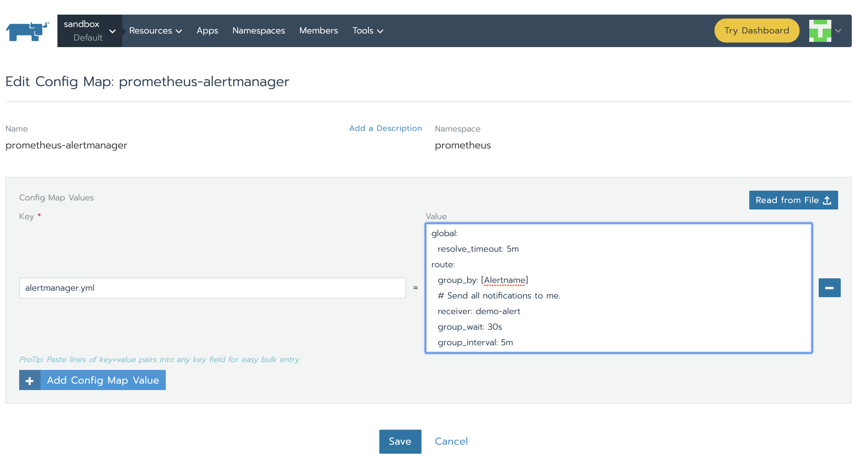The image size is (868, 468).
Task: Open the Namespaces page
Action: (x=258, y=31)
